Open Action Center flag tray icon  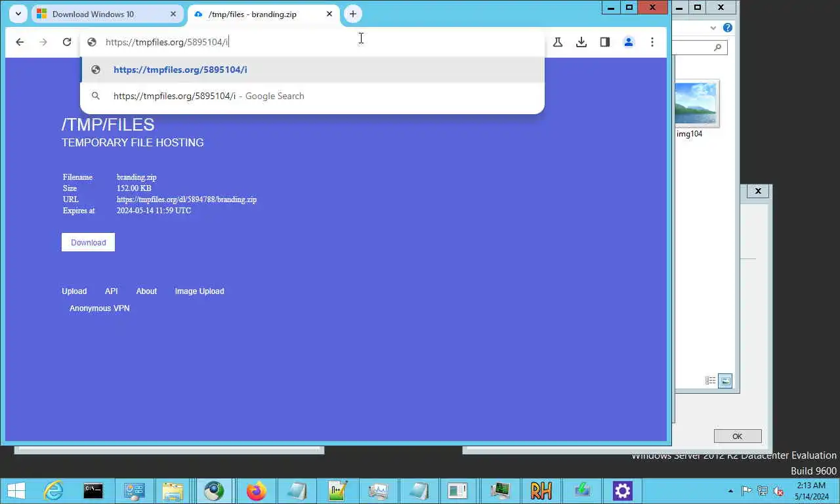click(747, 491)
